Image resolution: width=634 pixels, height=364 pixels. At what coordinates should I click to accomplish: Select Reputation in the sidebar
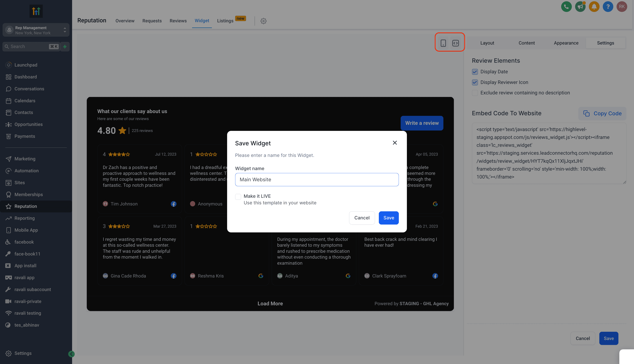[36, 207]
